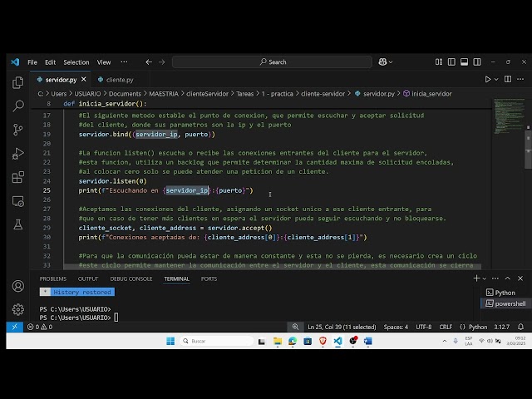Split the editor to the right

pos(508,79)
